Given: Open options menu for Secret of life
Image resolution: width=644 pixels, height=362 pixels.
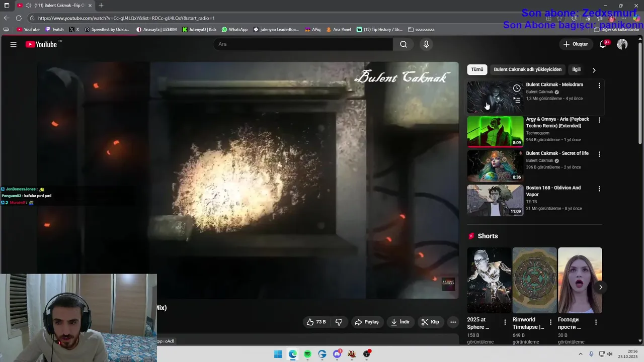Looking at the screenshot, I should coord(599,154).
